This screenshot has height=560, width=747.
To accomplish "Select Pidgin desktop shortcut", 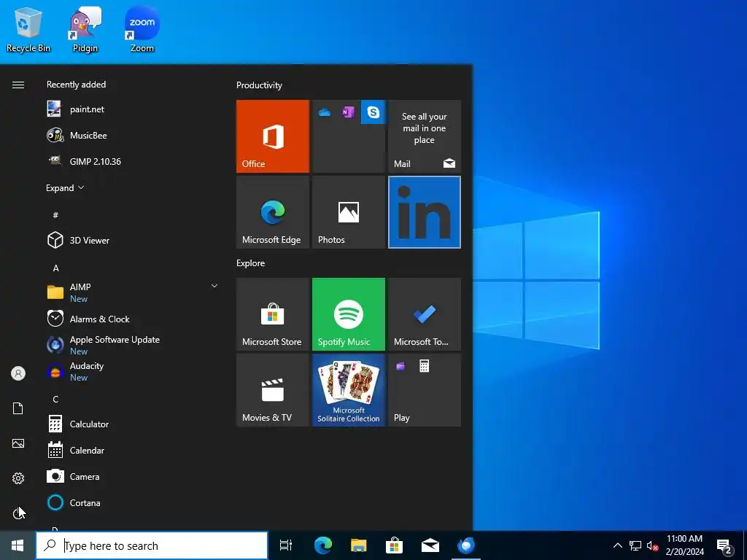I will coord(85,29).
